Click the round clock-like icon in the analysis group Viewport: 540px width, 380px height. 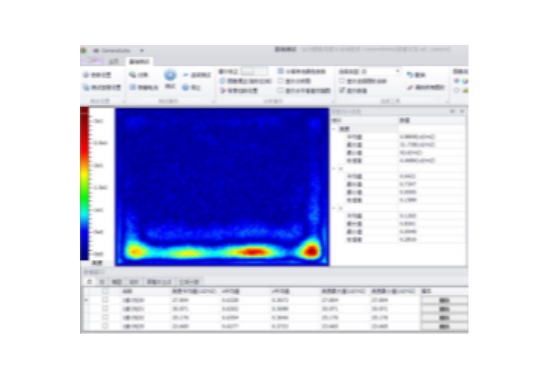pos(222,81)
